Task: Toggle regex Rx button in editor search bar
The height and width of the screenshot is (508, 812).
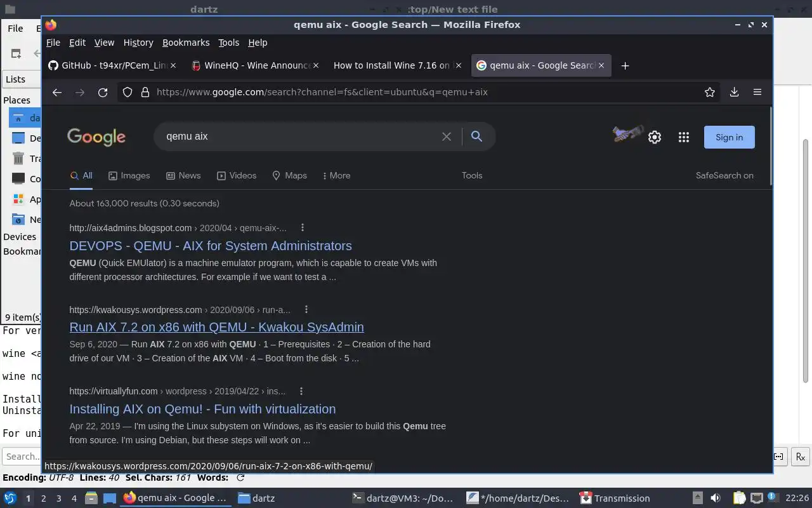Action: pos(801,457)
